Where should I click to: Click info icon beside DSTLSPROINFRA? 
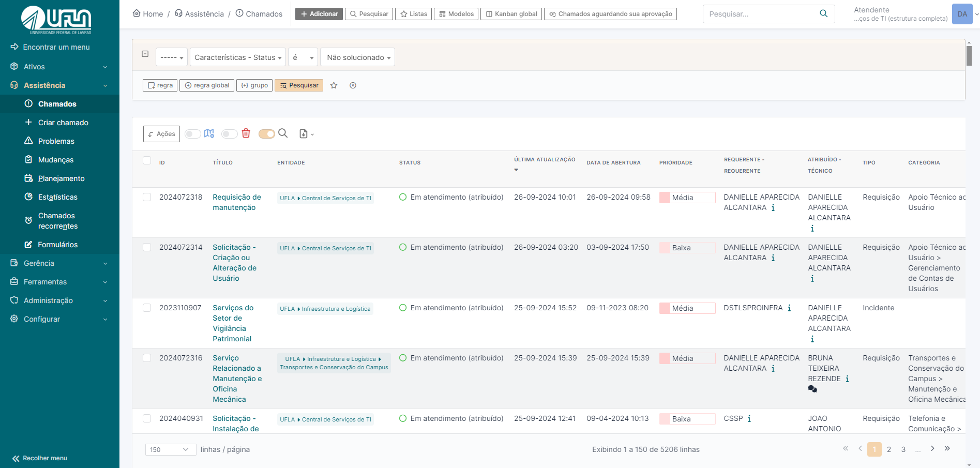(x=789, y=308)
